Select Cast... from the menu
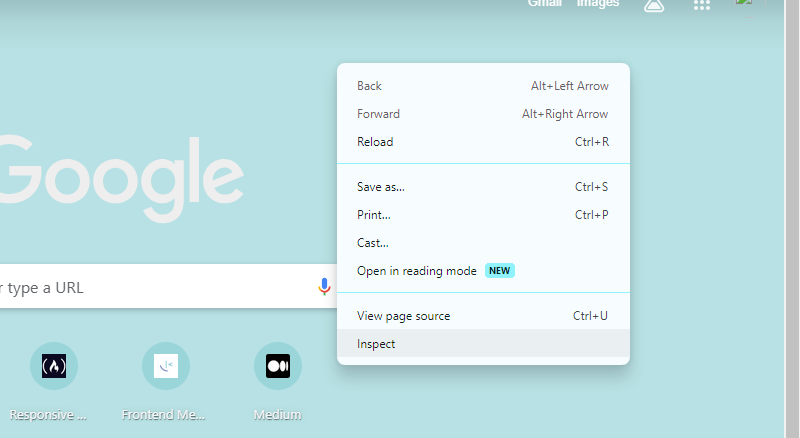Image resolution: width=800 pixels, height=438 pixels. point(483,243)
